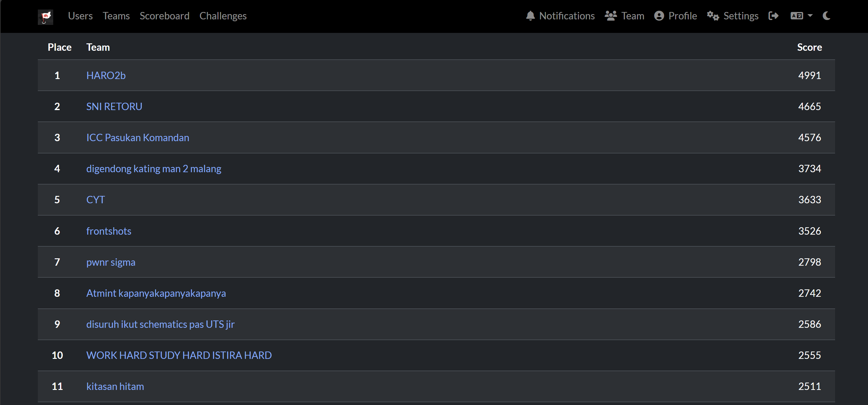
Task: Open the Users page
Action: coord(80,16)
